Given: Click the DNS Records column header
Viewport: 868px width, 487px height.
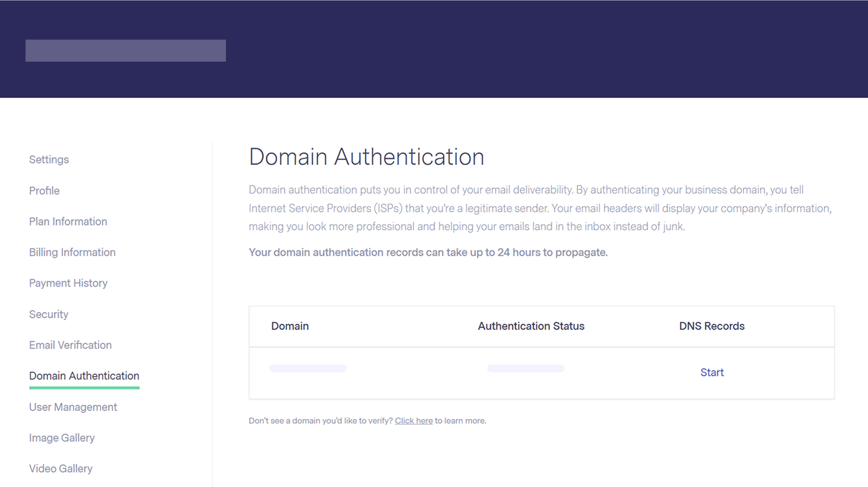Looking at the screenshot, I should click(712, 326).
